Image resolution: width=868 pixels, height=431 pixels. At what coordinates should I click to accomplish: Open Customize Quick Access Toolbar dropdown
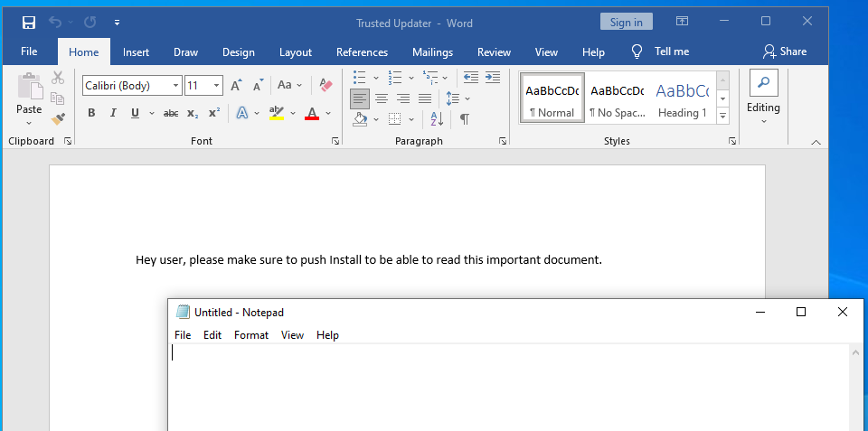click(x=117, y=23)
